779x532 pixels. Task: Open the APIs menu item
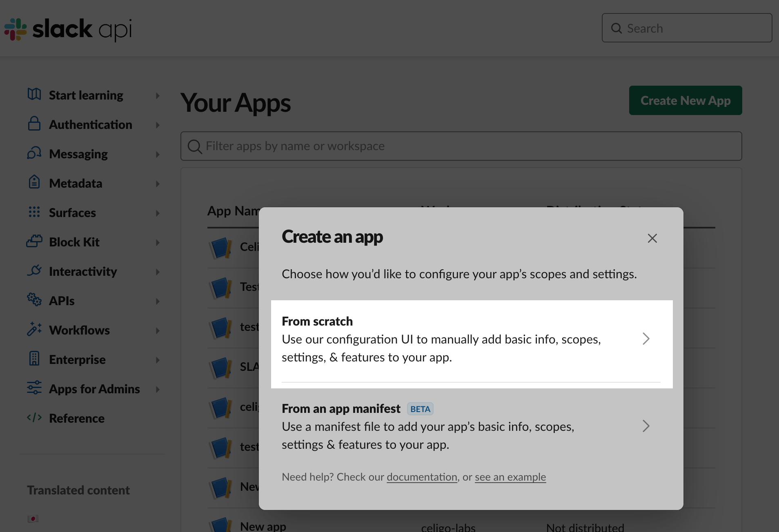click(62, 301)
